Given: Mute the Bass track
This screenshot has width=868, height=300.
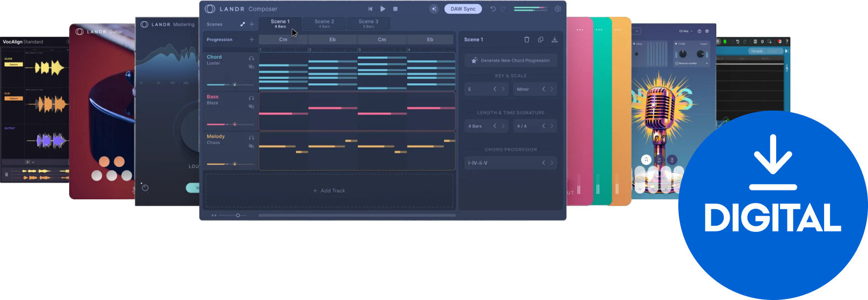Looking at the screenshot, I should 251,107.
